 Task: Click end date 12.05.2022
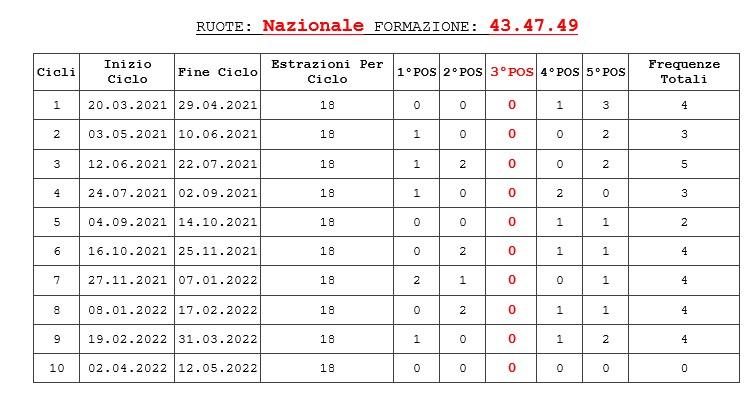218,368
